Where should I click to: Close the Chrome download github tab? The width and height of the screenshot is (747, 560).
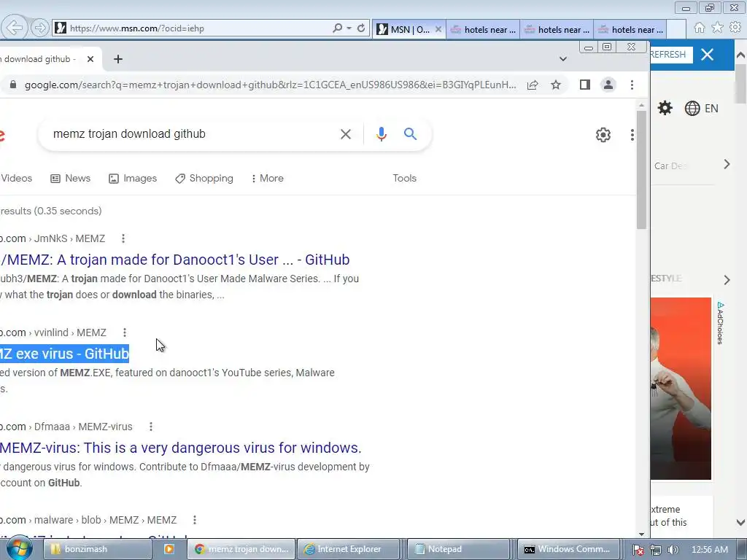pos(90,59)
